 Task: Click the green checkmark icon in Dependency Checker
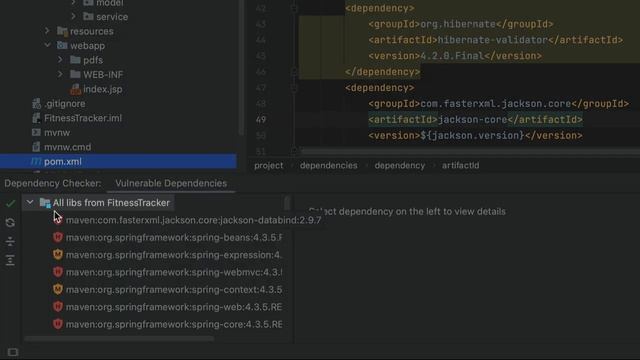click(x=10, y=203)
